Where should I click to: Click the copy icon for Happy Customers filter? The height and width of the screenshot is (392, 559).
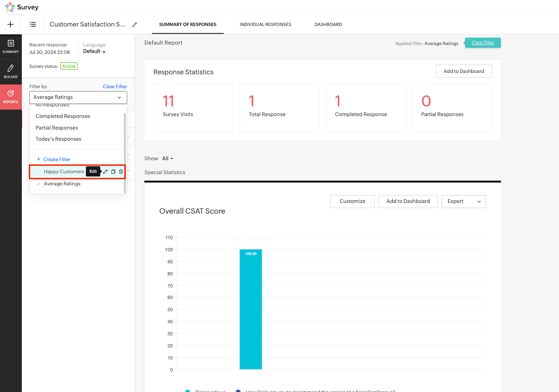[x=113, y=172]
